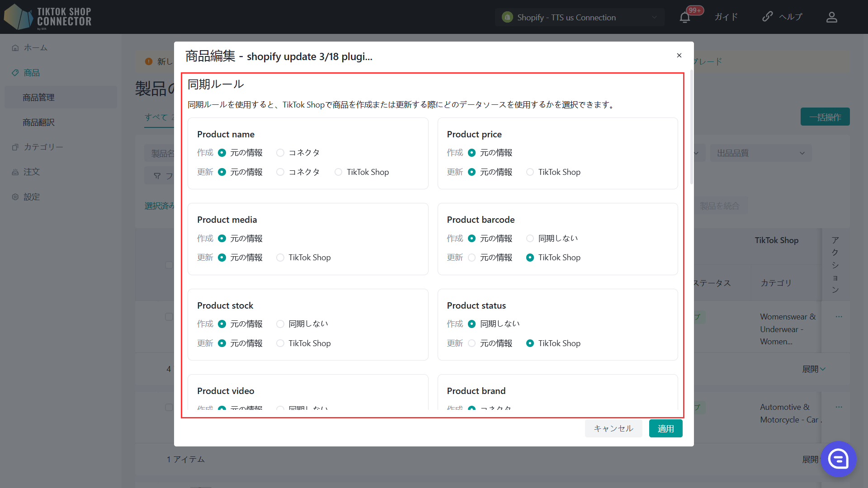Open actions menu for Automotive row
The image size is (868, 488).
(x=839, y=407)
